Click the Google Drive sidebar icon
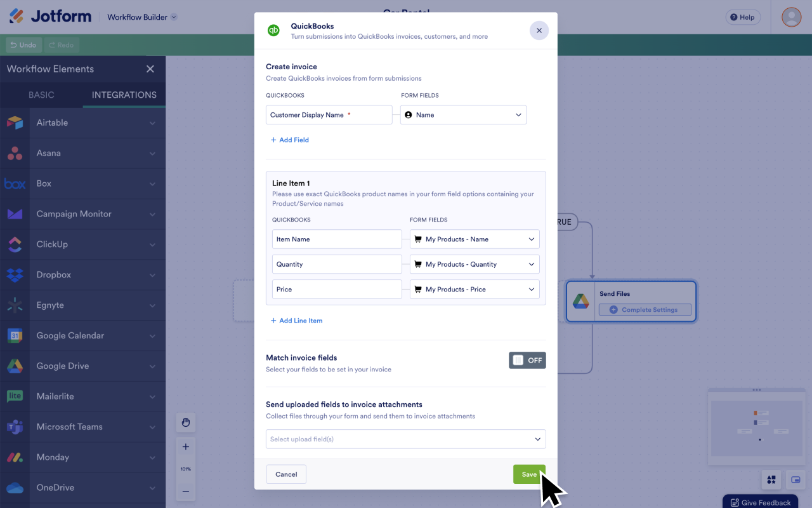812x508 pixels. click(15, 366)
